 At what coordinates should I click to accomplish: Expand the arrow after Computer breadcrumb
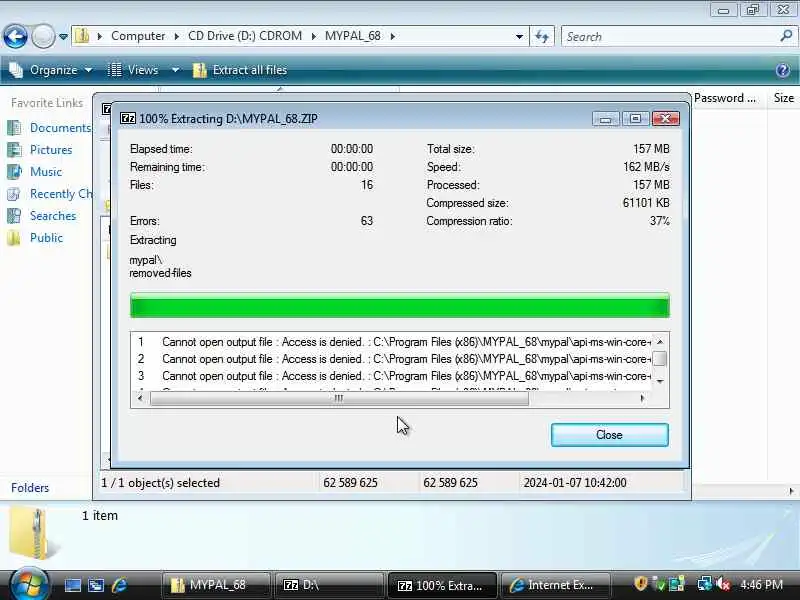tap(177, 36)
